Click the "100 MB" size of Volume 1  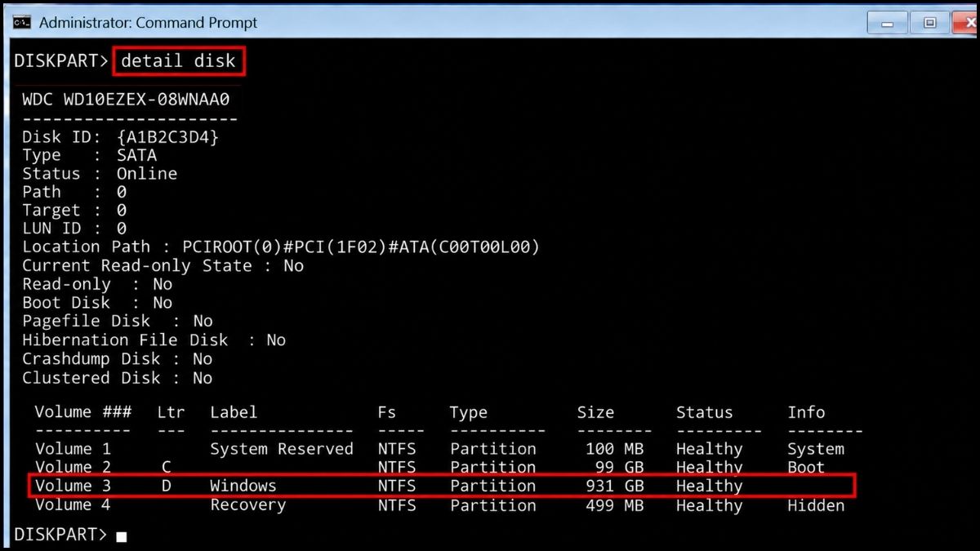pos(614,449)
